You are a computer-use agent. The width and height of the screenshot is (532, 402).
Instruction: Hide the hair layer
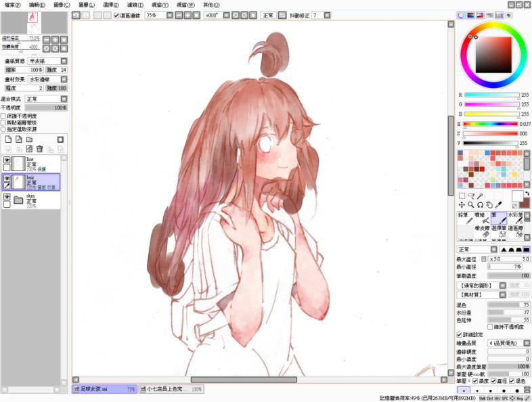coord(7,179)
